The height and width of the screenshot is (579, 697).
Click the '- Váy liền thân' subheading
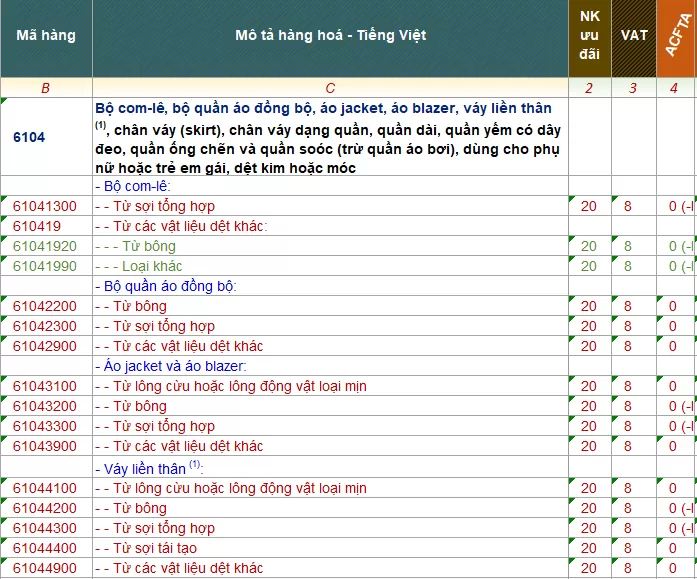[x=330, y=467]
